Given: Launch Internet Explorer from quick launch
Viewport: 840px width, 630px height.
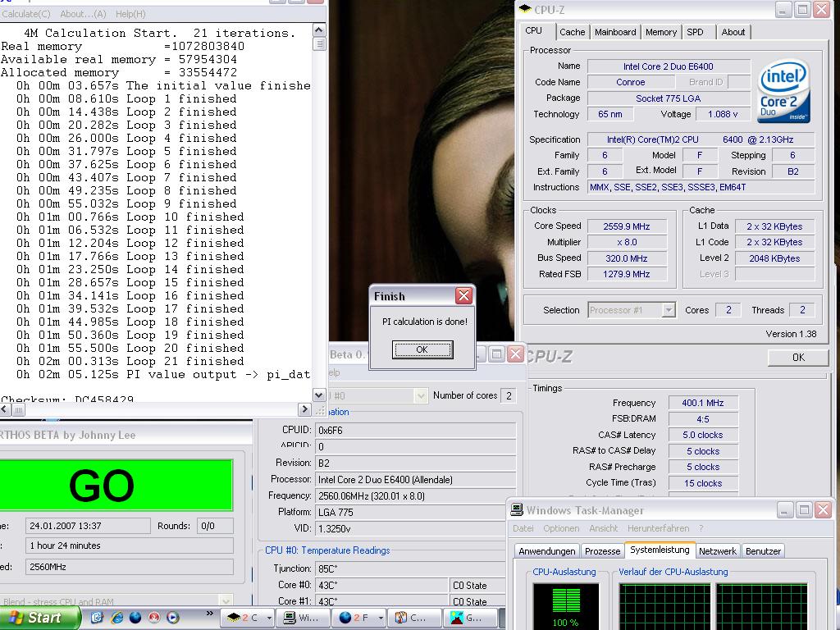Looking at the screenshot, I should tap(116, 618).
